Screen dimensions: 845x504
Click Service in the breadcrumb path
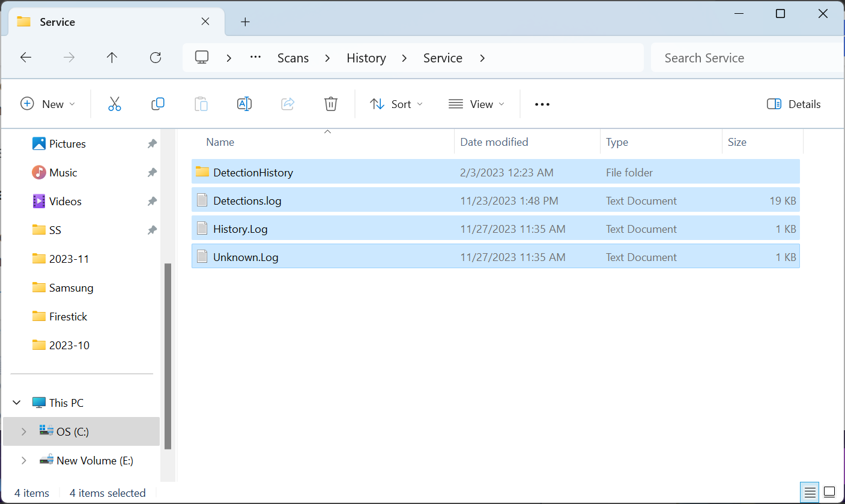[443, 58]
